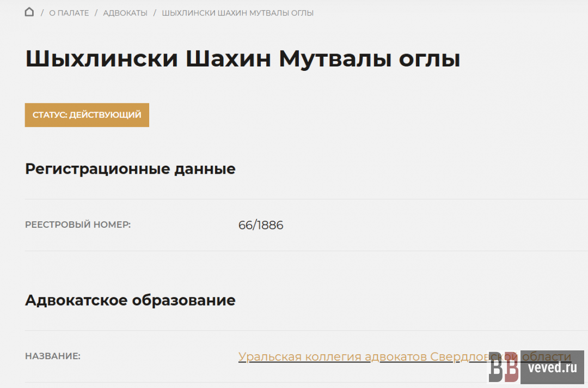Click the Регистрационные данные section heading

point(130,169)
